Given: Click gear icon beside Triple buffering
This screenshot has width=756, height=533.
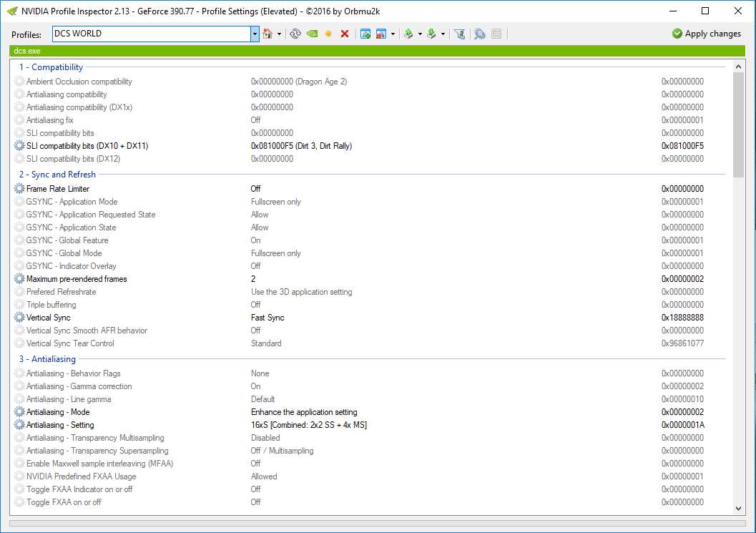Looking at the screenshot, I should tap(19, 305).
